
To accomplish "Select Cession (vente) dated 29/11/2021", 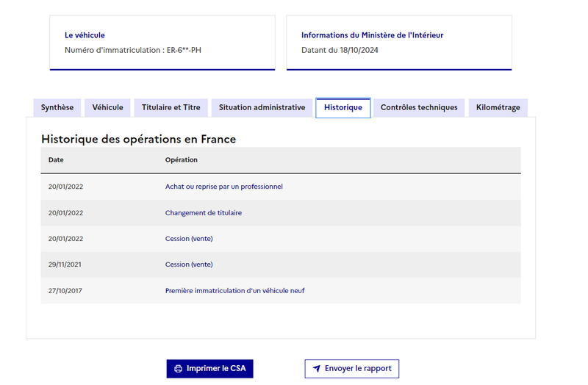I will (189, 265).
